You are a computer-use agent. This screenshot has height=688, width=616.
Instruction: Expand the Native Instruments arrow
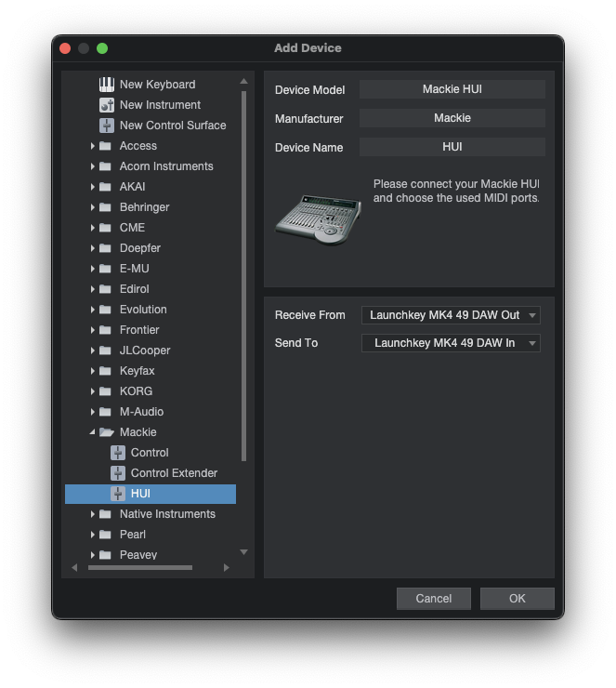[93, 514]
